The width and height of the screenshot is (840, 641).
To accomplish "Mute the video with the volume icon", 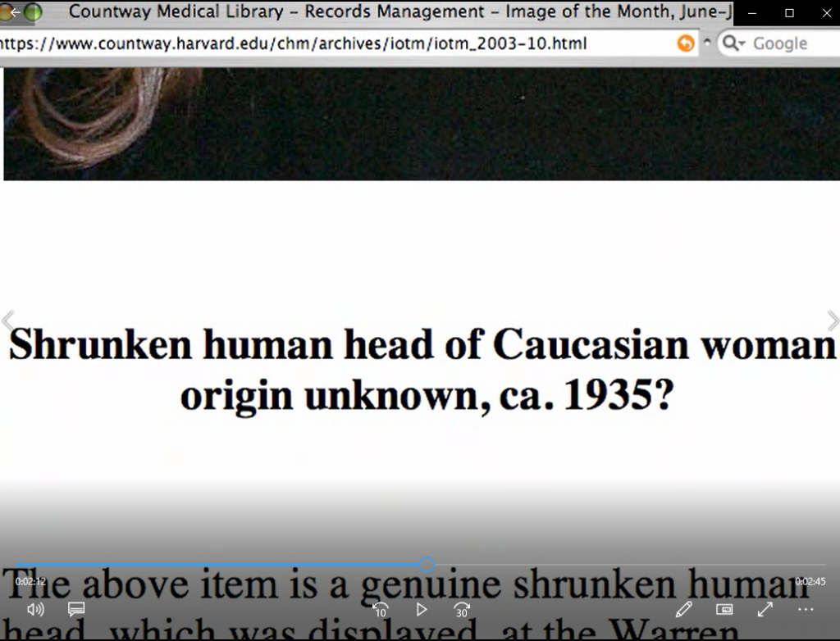I will pyautogui.click(x=35, y=609).
